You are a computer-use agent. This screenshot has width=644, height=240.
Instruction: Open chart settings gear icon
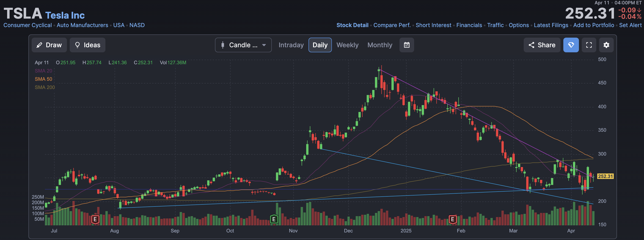606,45
